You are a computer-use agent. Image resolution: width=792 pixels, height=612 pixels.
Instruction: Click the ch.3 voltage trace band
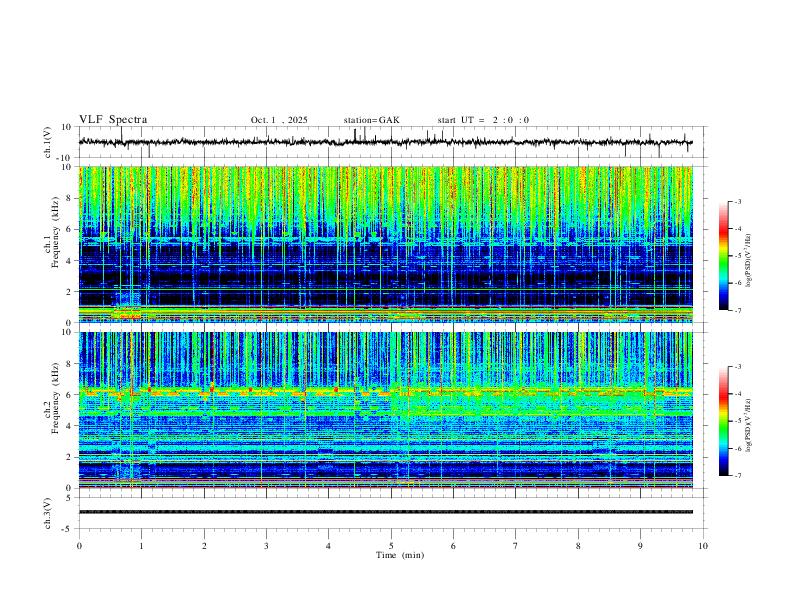(385, 512)
